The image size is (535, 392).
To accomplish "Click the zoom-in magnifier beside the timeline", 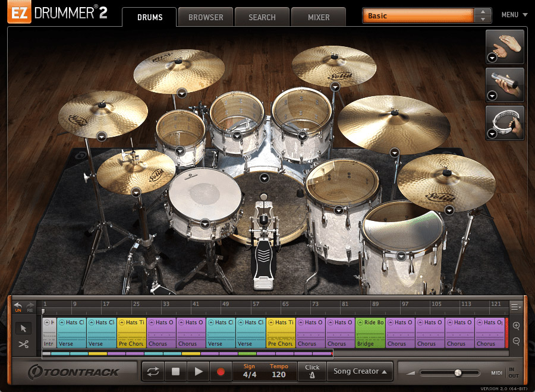I will [x=516, y=326].
